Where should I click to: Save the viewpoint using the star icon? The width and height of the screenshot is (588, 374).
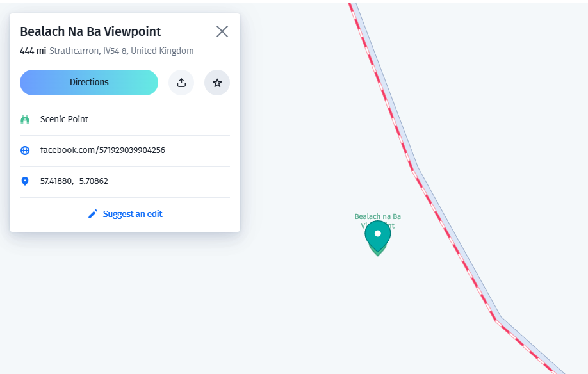pos(217,83)
